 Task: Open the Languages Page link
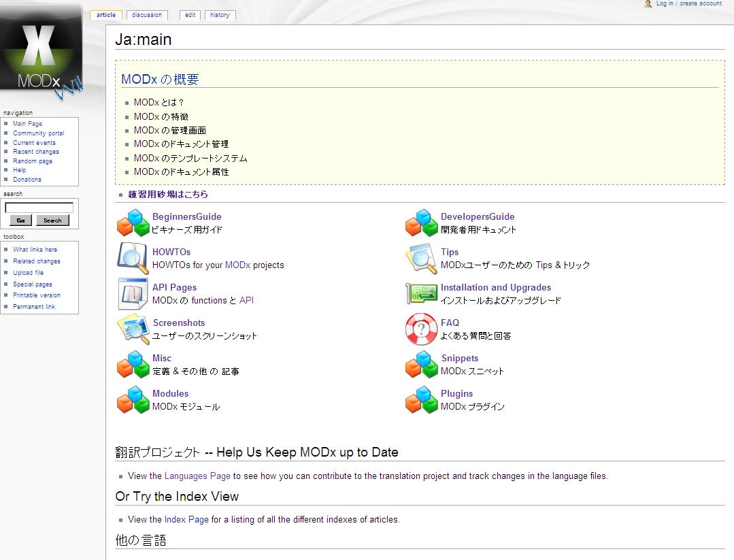[x=197, y=476]
